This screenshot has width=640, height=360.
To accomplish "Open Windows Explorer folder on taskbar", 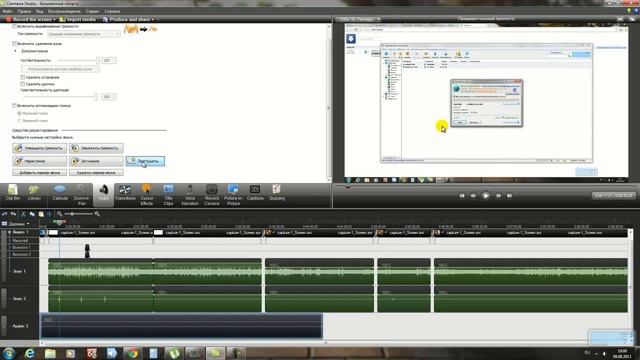I will coord(50,353).
